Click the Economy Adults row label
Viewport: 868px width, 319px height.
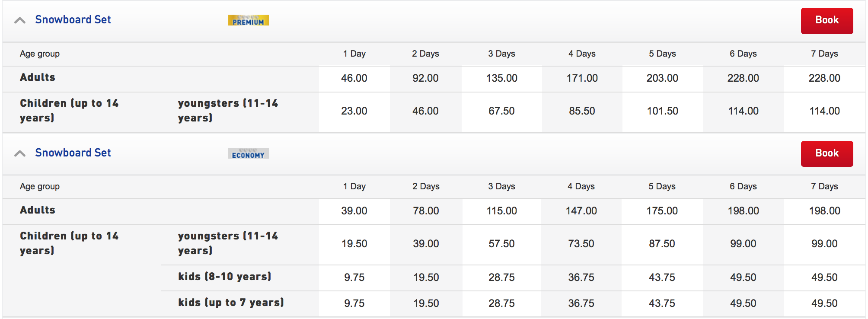[38, 210]
